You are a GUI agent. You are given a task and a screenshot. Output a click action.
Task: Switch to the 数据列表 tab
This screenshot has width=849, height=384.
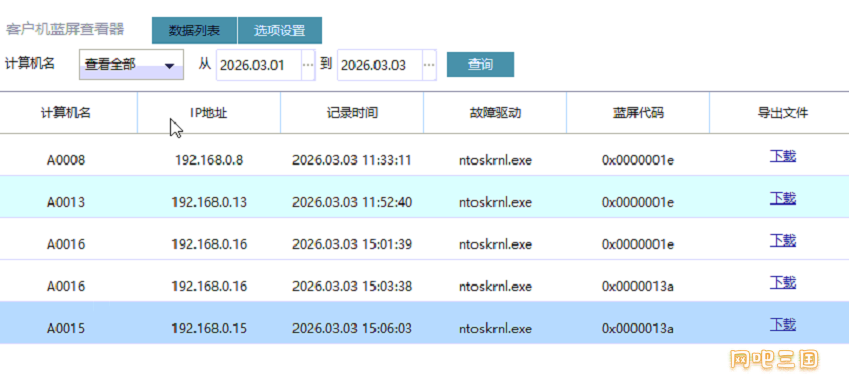coord(194,30)
